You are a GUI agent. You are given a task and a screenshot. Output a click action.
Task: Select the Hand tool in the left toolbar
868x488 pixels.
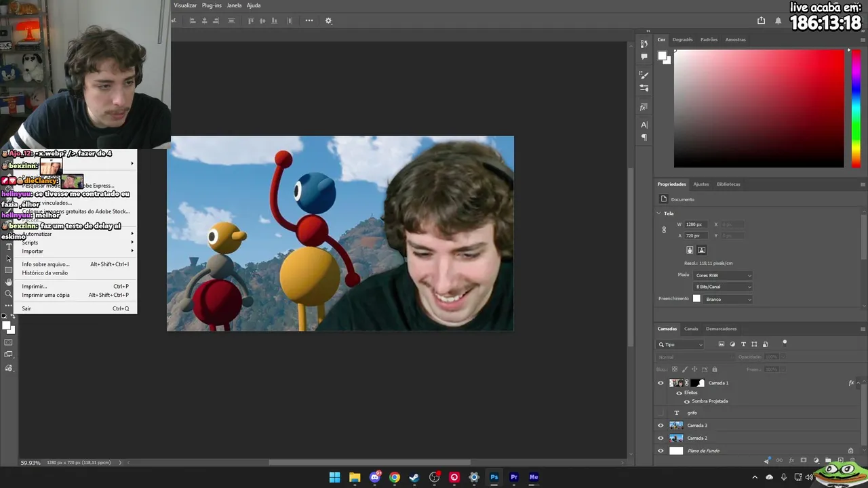[9, 282]
